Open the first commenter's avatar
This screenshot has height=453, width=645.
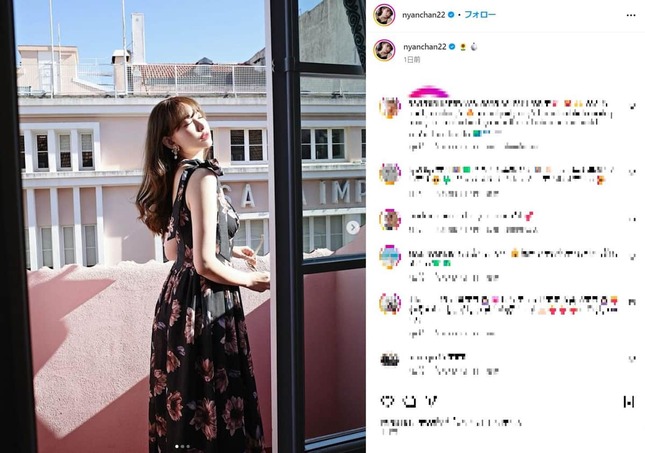[389, 108]
